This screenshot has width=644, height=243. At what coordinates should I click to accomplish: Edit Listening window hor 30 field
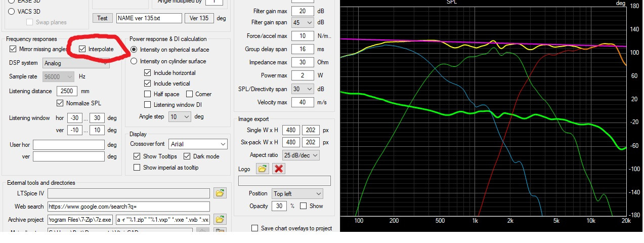[x=98, y=118]
